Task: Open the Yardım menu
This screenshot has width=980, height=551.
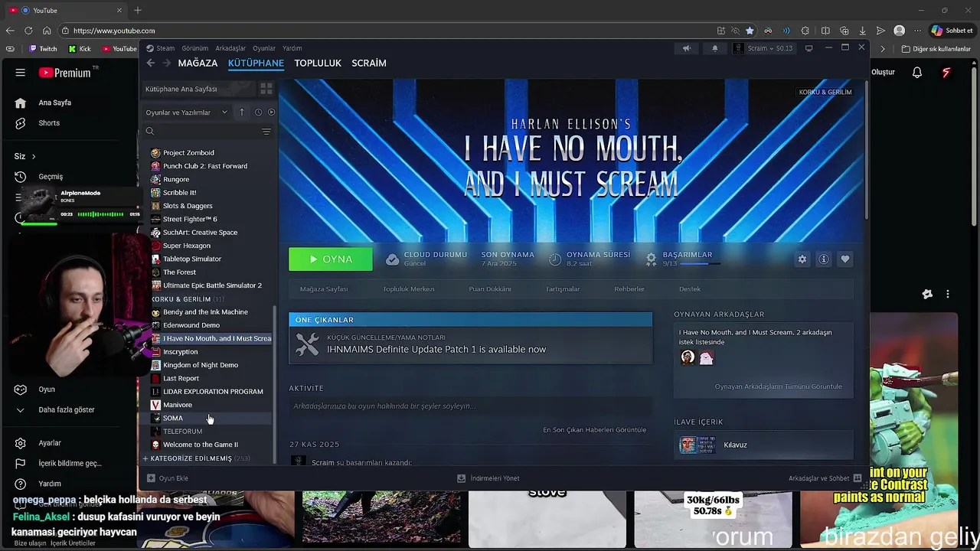Action: (x=292, y=48)
